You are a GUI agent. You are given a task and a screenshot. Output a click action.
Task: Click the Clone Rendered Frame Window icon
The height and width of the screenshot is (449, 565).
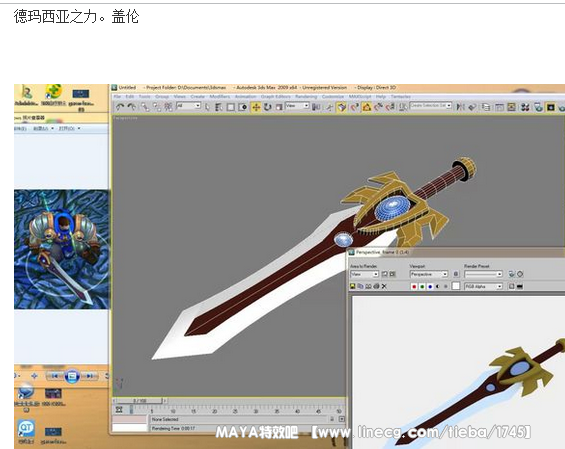369,286
